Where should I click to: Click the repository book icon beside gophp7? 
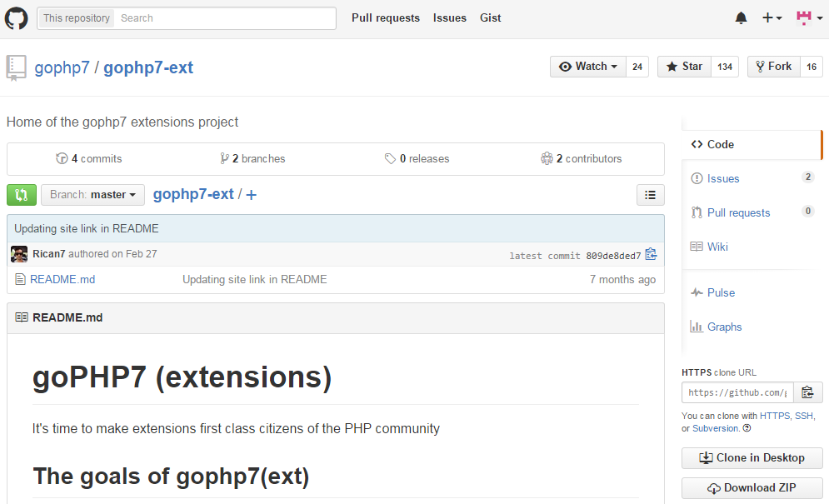coord(16,68)
